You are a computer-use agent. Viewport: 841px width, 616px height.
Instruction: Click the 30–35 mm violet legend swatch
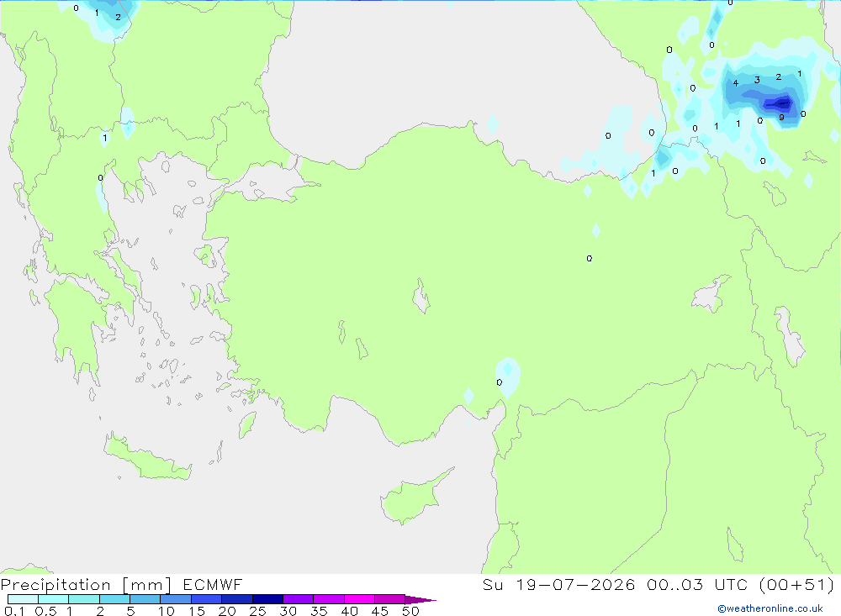click(x=299, y=599)
